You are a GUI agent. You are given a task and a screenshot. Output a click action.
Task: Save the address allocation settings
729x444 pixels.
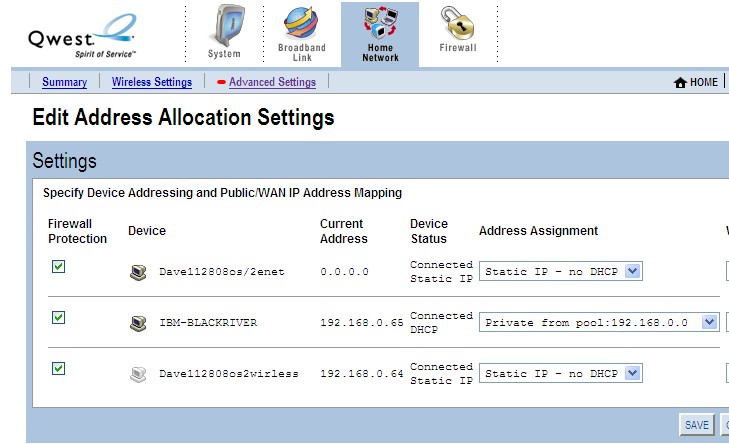tap(696, 425)
